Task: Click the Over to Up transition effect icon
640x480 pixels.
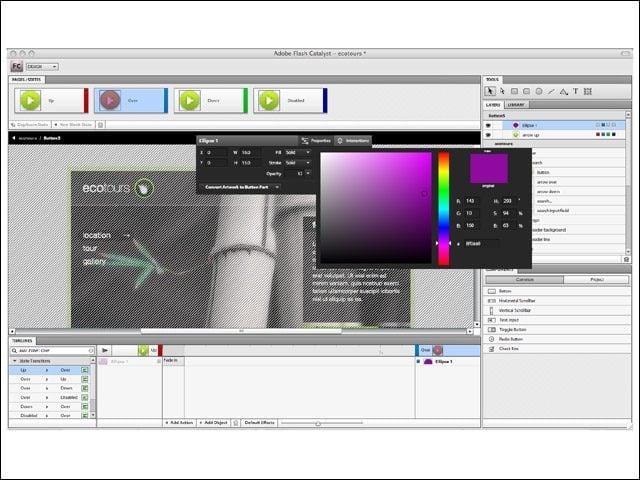Action: 84,379
